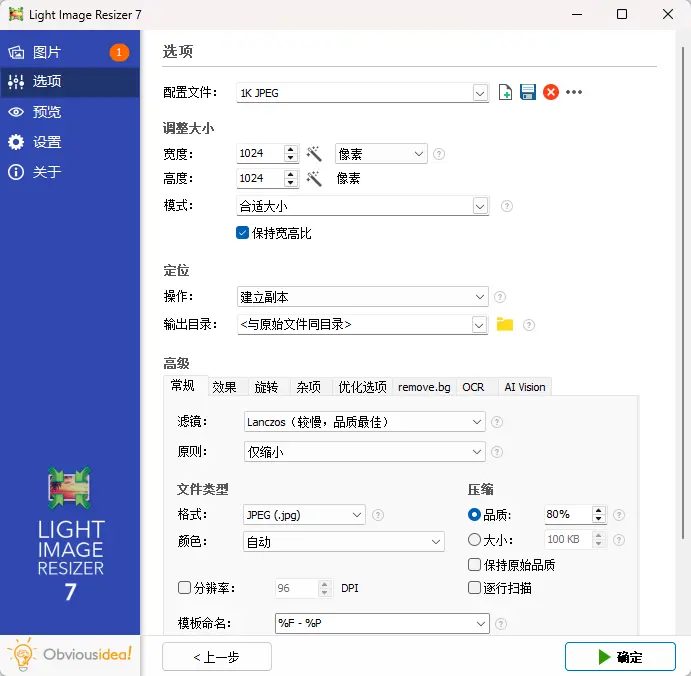Select 选项 in the left sidebar
The height and width of the screenshot is (676, 691).
coord(70,82)
